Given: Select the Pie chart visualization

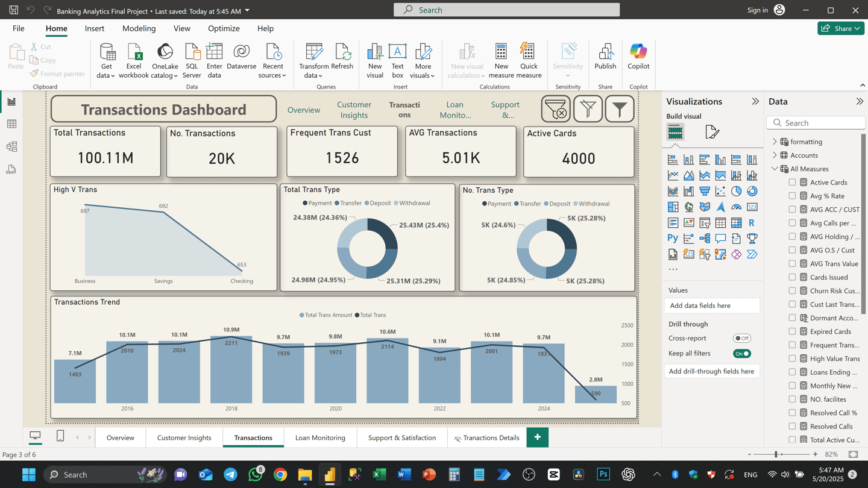Looking at the screenshot, I should (x=736, y=191).
